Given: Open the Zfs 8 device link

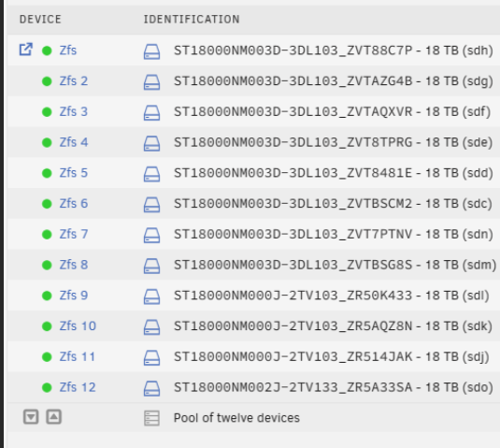Looking at the screenshot, I should click(x=74, y=265).
